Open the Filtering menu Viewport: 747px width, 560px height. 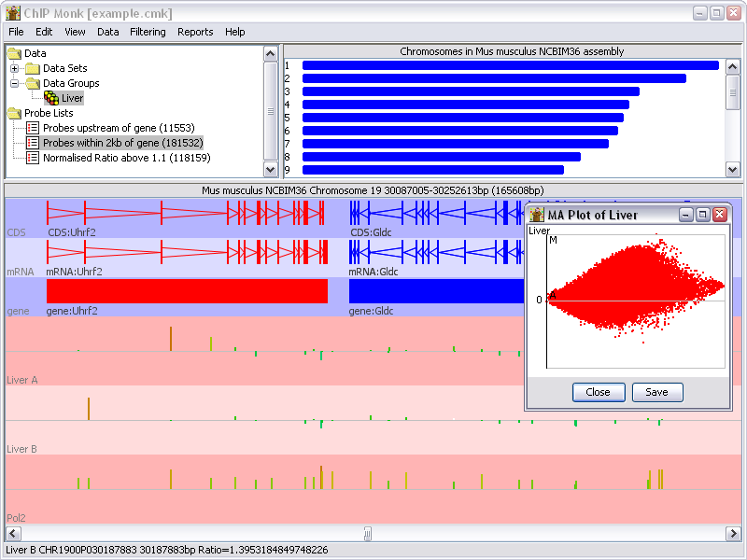click(x=148, y=32)
